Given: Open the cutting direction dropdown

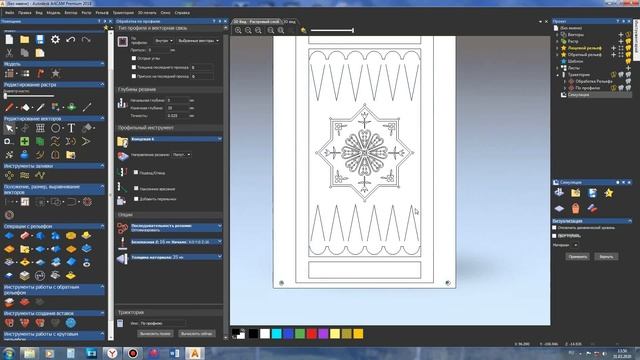Looking at the screenshot, I should pos(181,155).
